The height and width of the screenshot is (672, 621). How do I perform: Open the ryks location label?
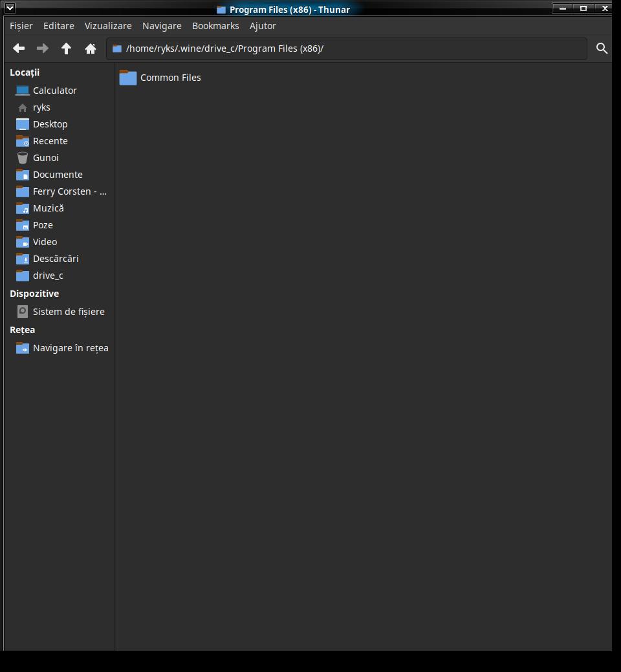point(41,107)
